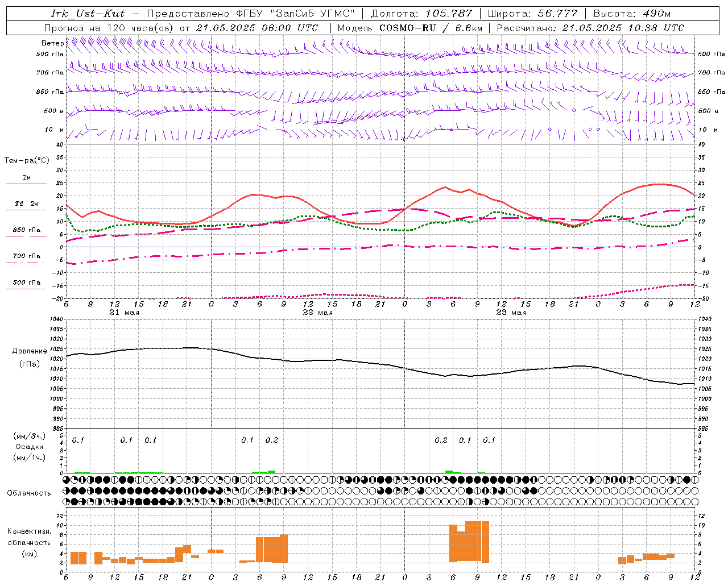Screen dimensions: 728x582
Task: Click the (мм/3ч.) precipitation unit label
Action: (30, 436)
